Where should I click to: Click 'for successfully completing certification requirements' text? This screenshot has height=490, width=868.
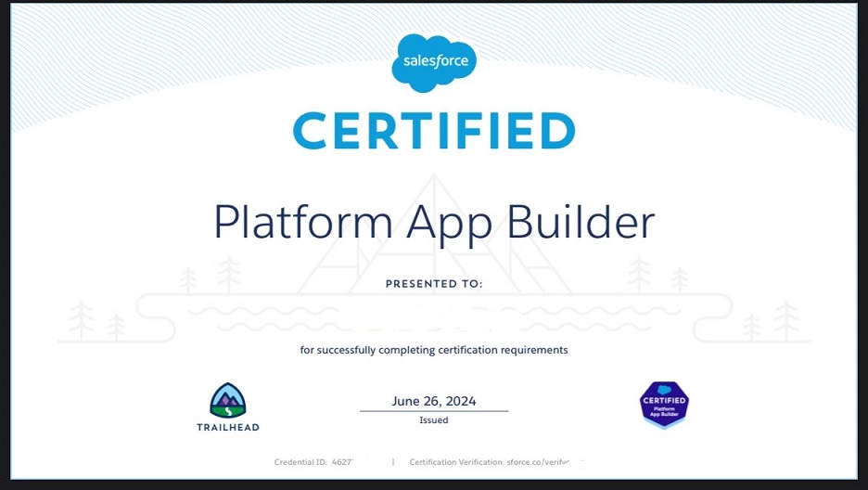click(x=434, y=350)
